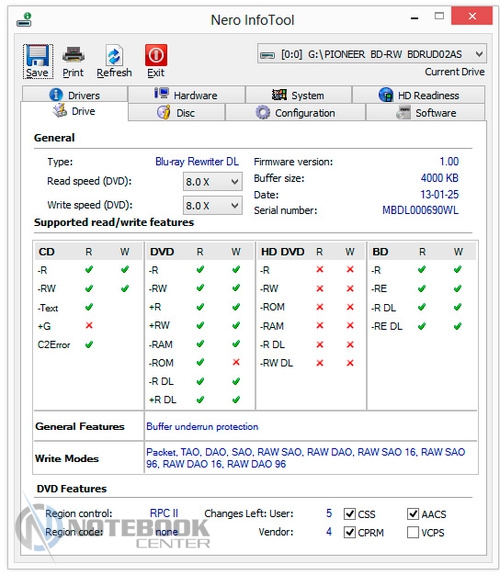500x575 pixels.
Task: Select the Drive tab
Action: pyautogui.click(x=74, y=111)
